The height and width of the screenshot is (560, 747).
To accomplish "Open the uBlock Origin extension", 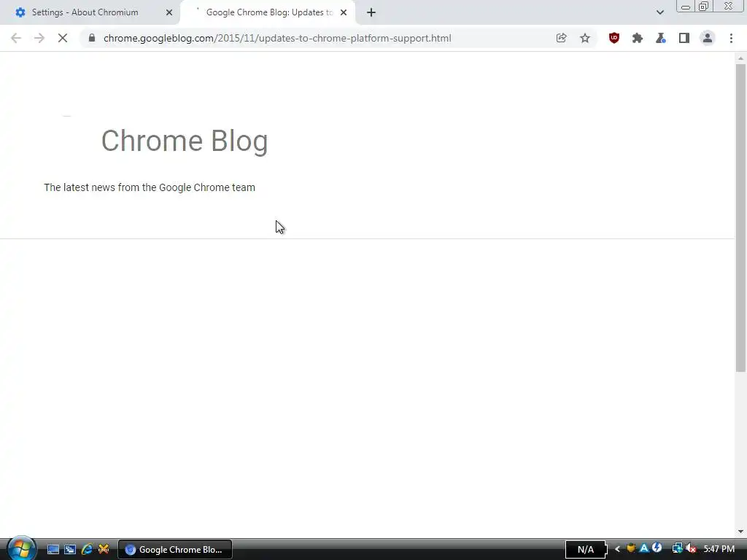I will click(614, 38).
